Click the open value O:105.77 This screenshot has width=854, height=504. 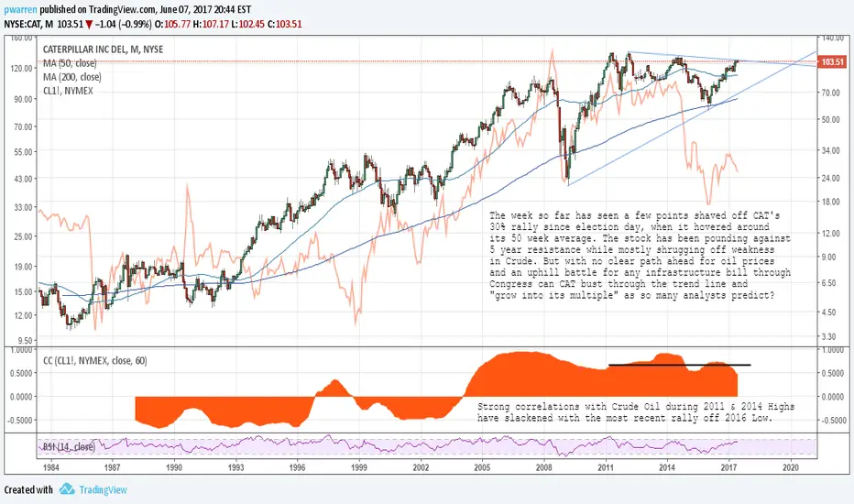[x=172, y=24]
